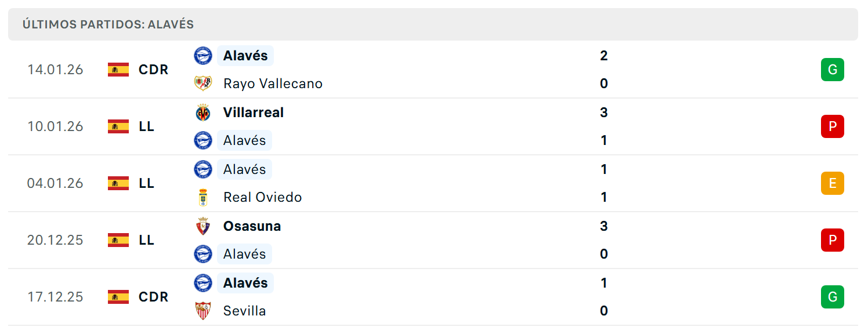This screenshot has height=334, width=868.
Task: Open the match dated 04.01.26
Action: tap(433, 183)
